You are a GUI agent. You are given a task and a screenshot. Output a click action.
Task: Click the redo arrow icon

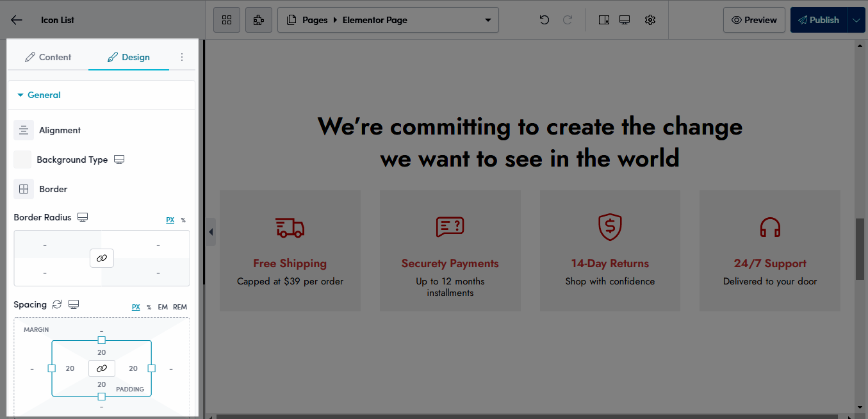(568, 20)
